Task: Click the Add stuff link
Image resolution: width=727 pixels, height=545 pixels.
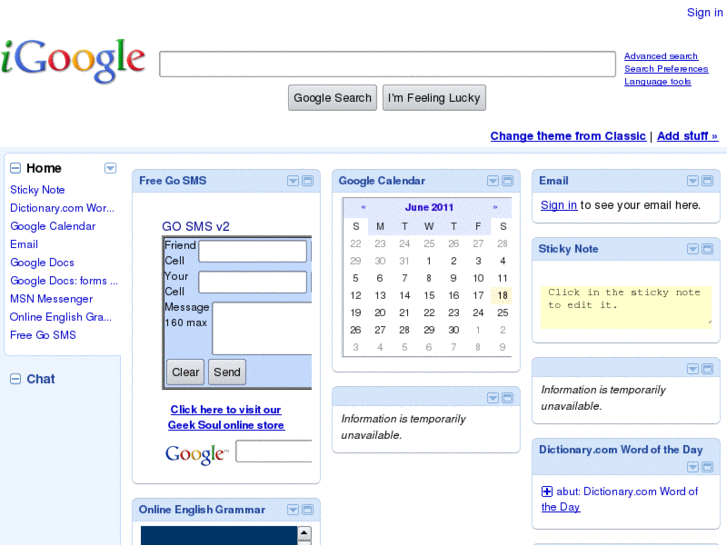Action: (688, 136)
